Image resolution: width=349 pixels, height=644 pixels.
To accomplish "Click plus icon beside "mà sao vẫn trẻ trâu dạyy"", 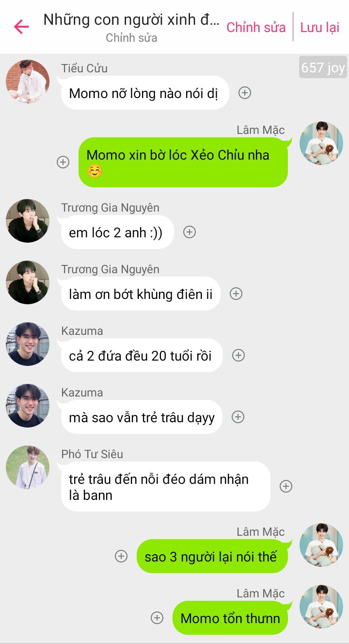I will [238, 417].
